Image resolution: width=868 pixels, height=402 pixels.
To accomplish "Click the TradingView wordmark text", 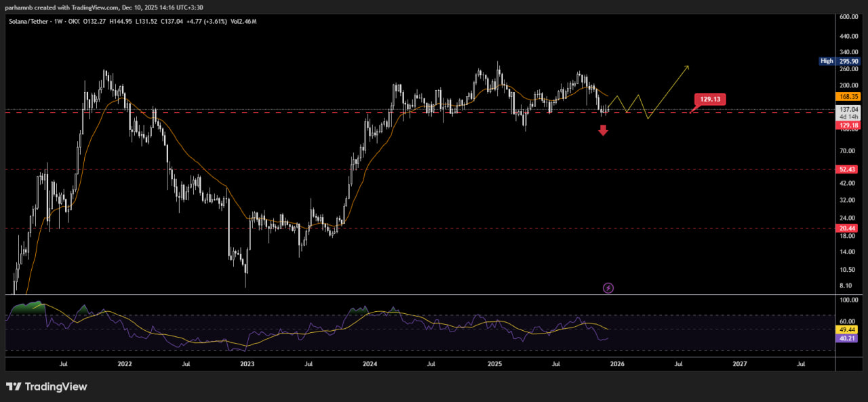I will pyautogui.click(x=56, y=386).
